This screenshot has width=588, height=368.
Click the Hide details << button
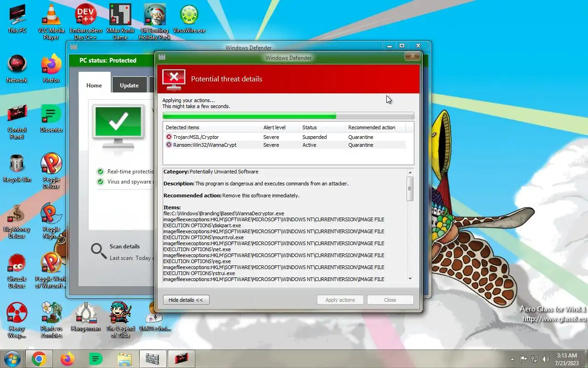pos(186,300)
